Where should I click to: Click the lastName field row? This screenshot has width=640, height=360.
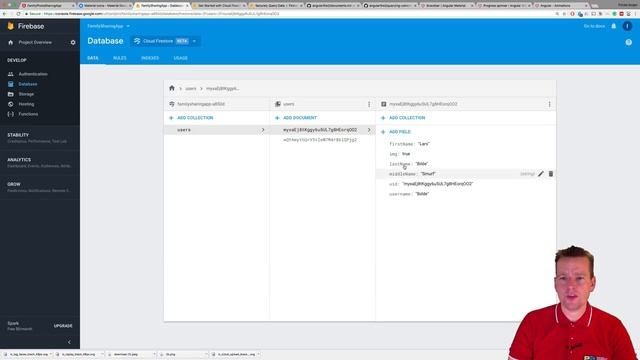[466, 164]
